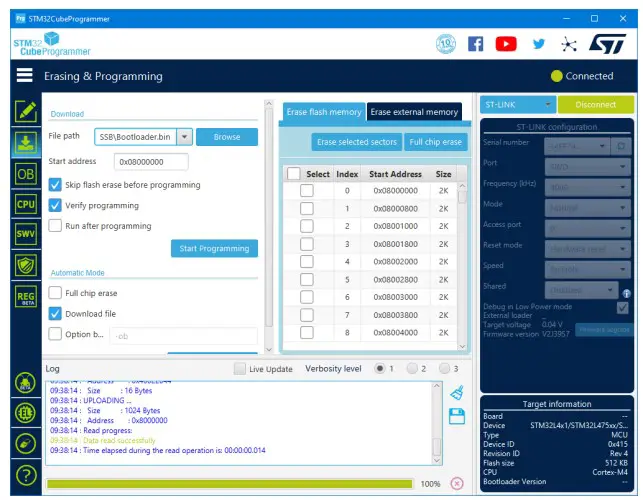Open the hamburger menu

25,75
